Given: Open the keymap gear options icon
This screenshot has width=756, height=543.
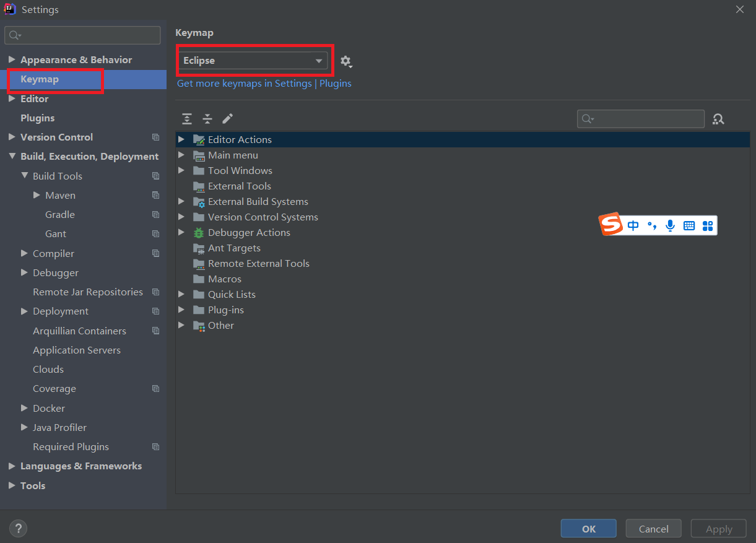Looking at the screenshot, I should (x=346, y=61).
